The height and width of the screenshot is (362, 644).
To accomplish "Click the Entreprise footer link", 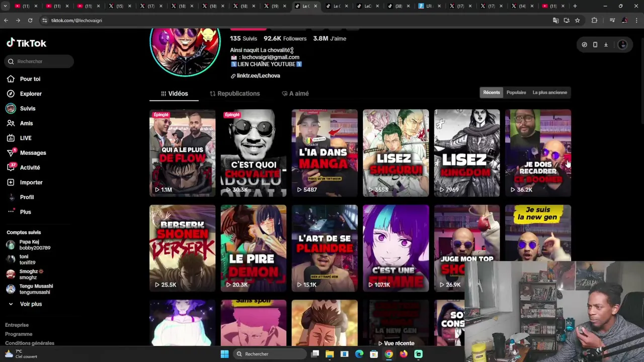I will point(17,325).
